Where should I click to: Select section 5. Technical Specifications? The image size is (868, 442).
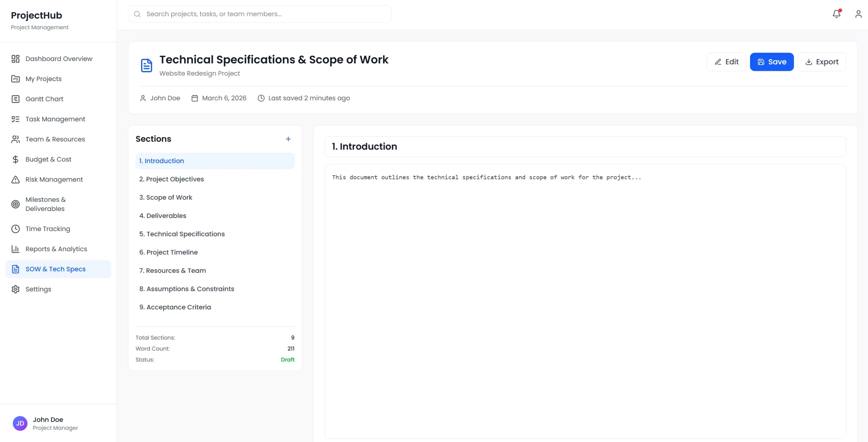tap(182, 234)
